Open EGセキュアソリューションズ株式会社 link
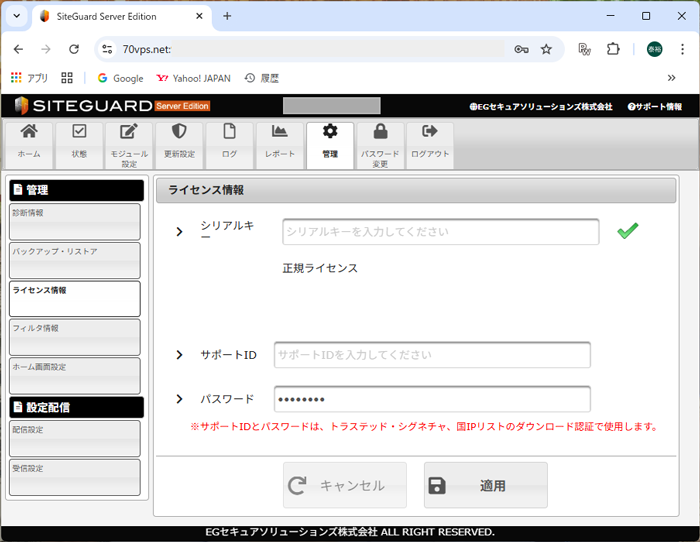700x542 pixels. pyautogui.click(x=541, y=107)
